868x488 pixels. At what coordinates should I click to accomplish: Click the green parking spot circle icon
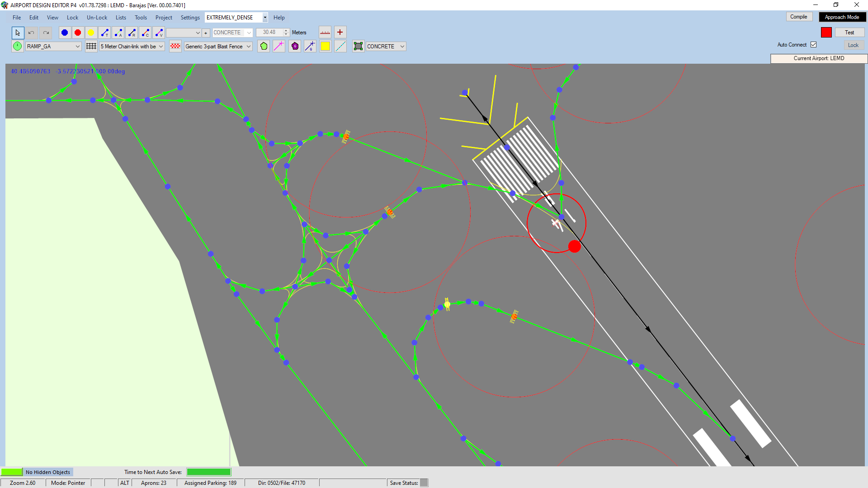coord(17,46)
